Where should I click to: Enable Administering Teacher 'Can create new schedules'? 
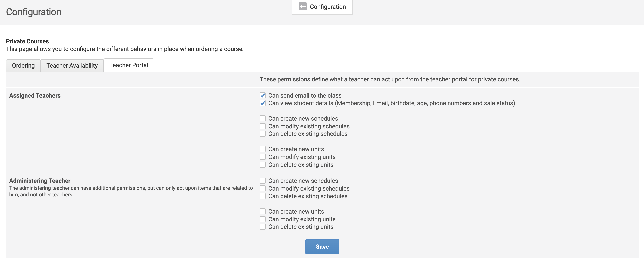click(262, 181)
